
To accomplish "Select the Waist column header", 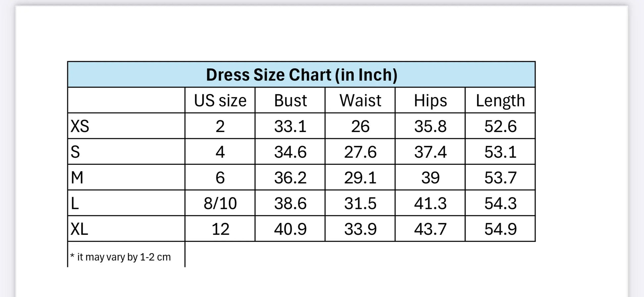I will (360, 101).
